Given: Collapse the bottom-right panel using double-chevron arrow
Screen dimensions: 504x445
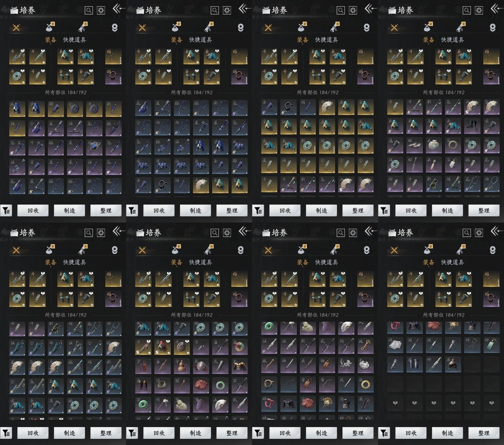Looking at the screenshot, I should [x=496, y=231].
